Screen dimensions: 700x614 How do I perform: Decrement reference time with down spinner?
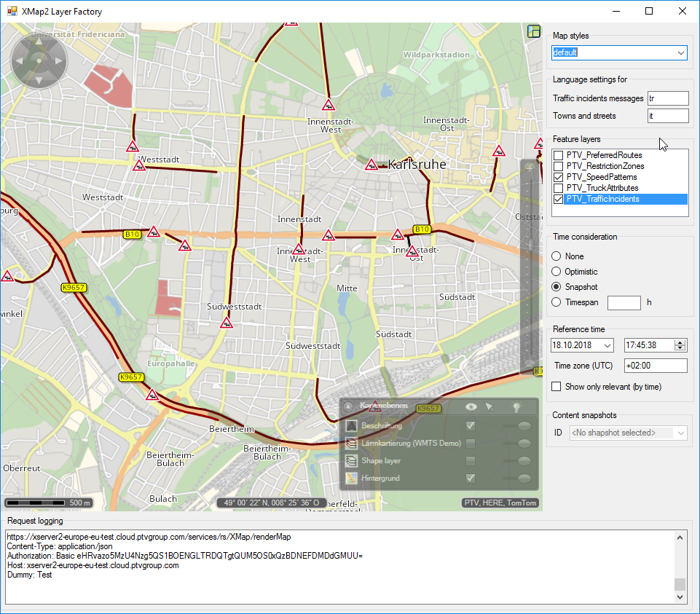pyautogui.click(x=680, y=348)
